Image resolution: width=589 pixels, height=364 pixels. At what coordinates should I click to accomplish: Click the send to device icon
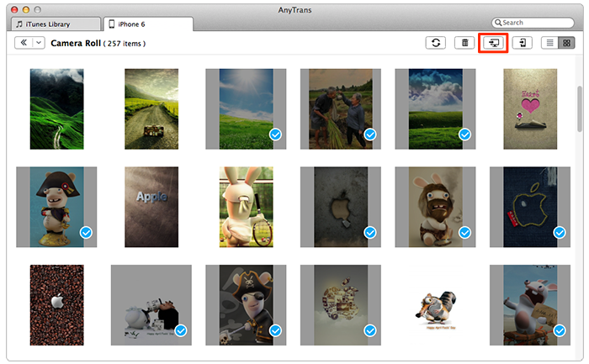(523, 43)
